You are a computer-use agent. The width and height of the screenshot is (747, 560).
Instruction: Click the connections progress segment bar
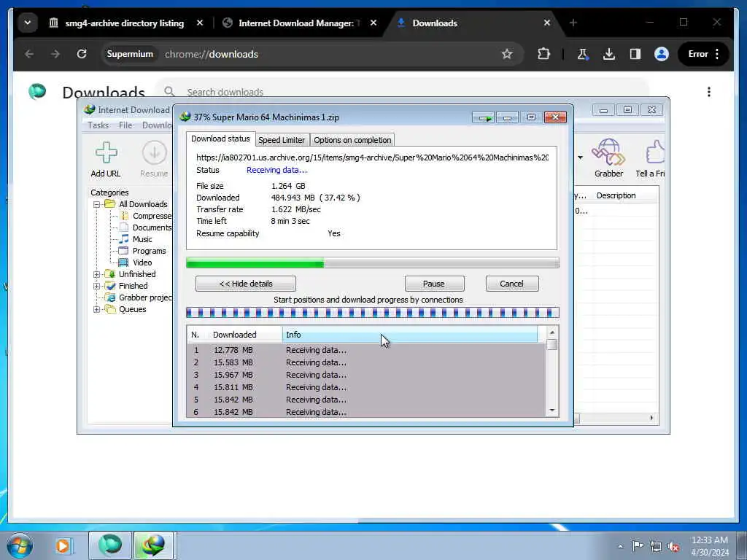point(373,313)
